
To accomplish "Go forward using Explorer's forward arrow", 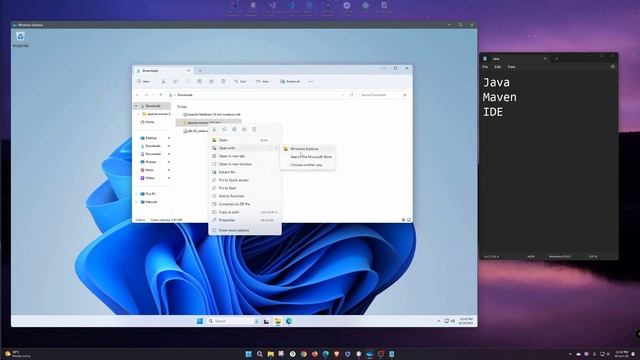I will pos(146,95).
